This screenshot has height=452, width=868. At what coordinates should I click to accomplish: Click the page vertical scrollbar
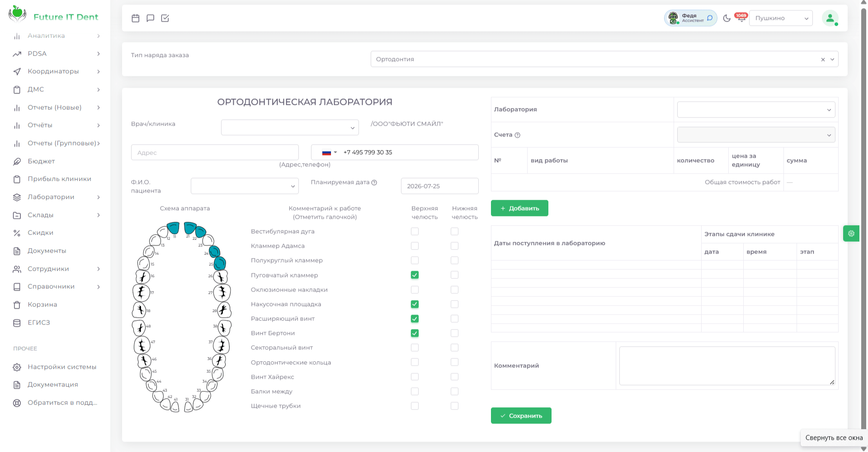(x=864, y=226)
